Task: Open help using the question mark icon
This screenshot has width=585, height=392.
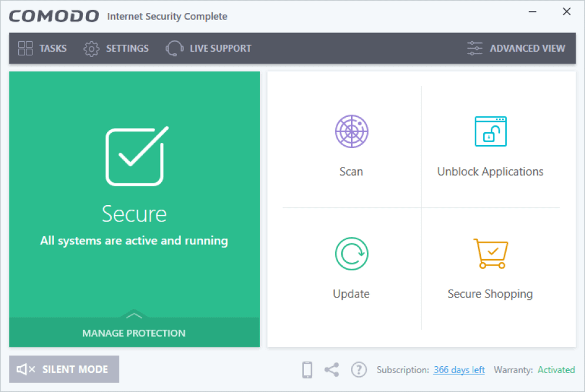Action: pos(359,370)
